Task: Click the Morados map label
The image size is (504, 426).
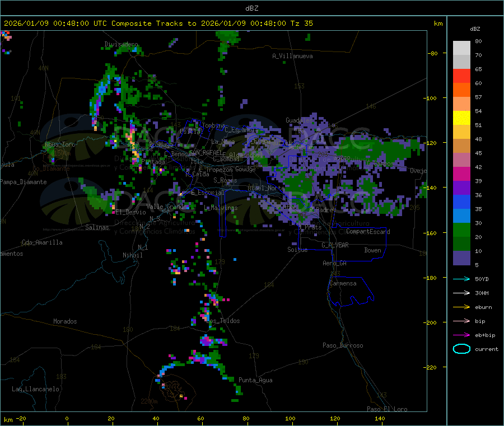Action: (x=65, y=321)
